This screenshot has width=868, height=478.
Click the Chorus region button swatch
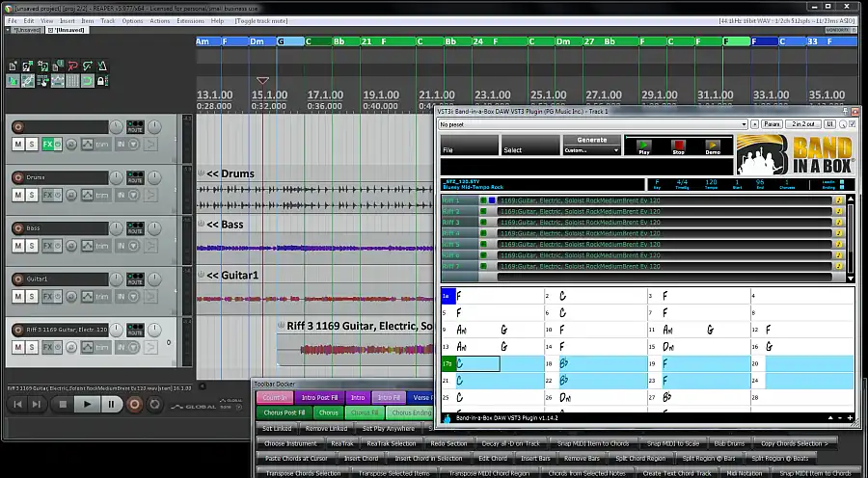(328, 412)
